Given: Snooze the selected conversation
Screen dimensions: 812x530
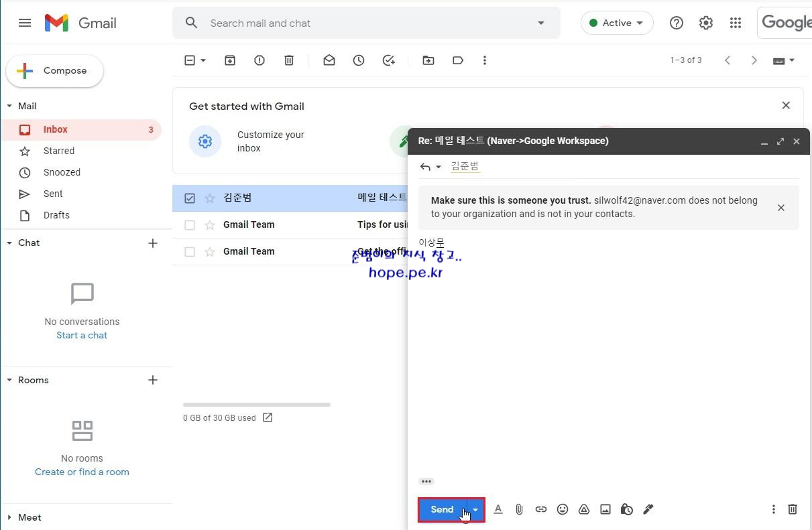Looking at the screenshot, I should [359, 60].
